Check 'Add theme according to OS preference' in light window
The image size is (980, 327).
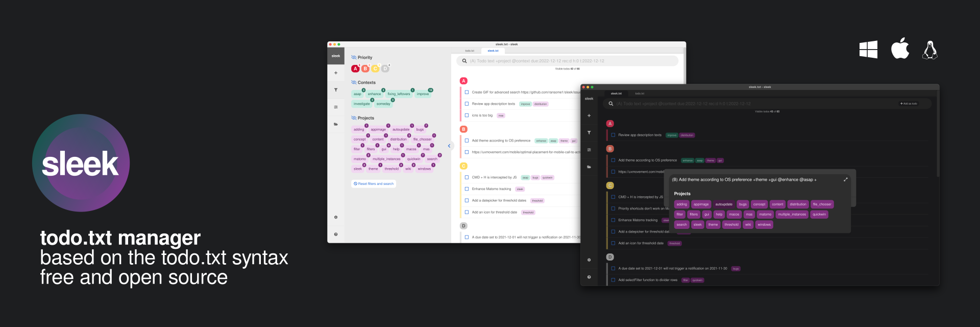coord(467,141)
